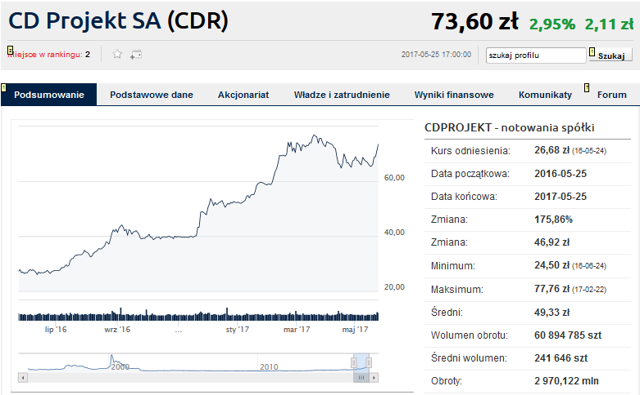Click right range handle in chart navigator
The height and width of the screenshot is (395, 640).
369,362
